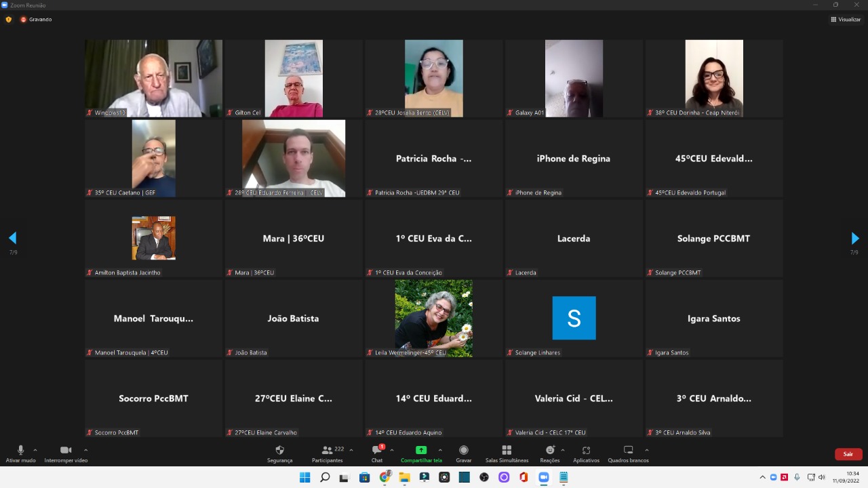Screen dimensions: 868x488
Task: Toggle microphone with Ativar mudo
Action: tap(20, 453)
